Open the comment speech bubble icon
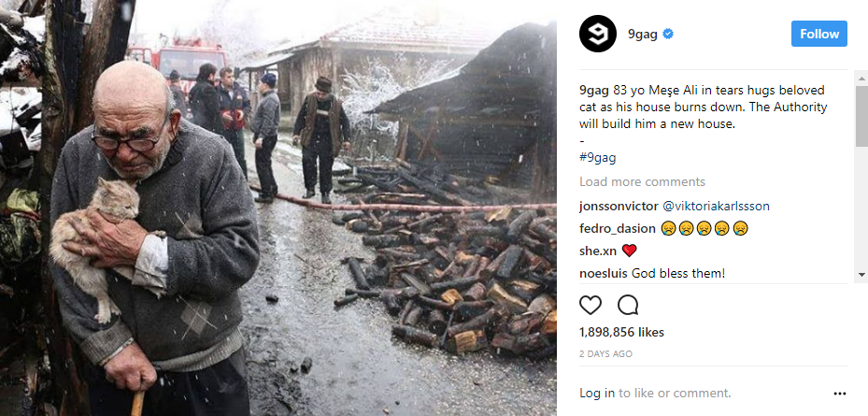Viewport: 868px width, 416px height. pos(628,305)
